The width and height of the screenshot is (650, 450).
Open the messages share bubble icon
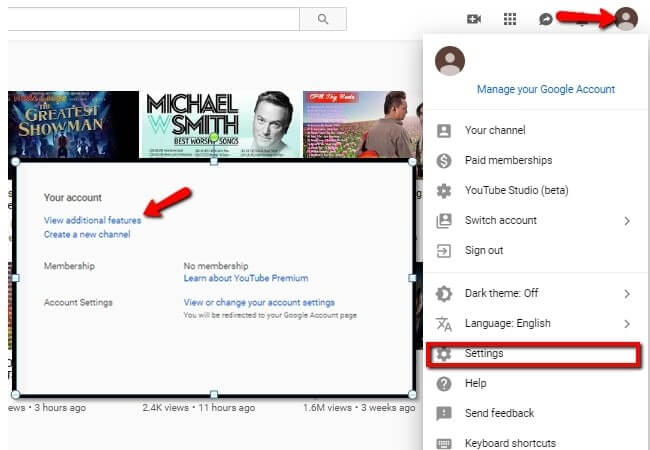click(x=546, y=19)
